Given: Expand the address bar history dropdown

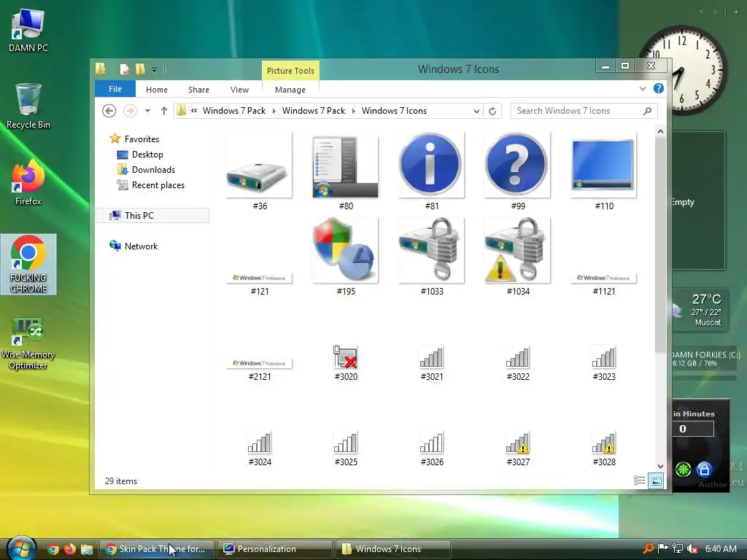Looking at the screenshot, I should pos(476,111).
